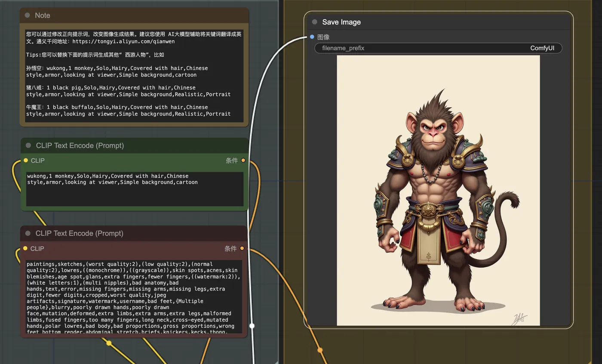Click inside the Note text area
Image resolution: width=602 pixels, height=364 pixels.
pyautogui.click(x=134, y=76)
